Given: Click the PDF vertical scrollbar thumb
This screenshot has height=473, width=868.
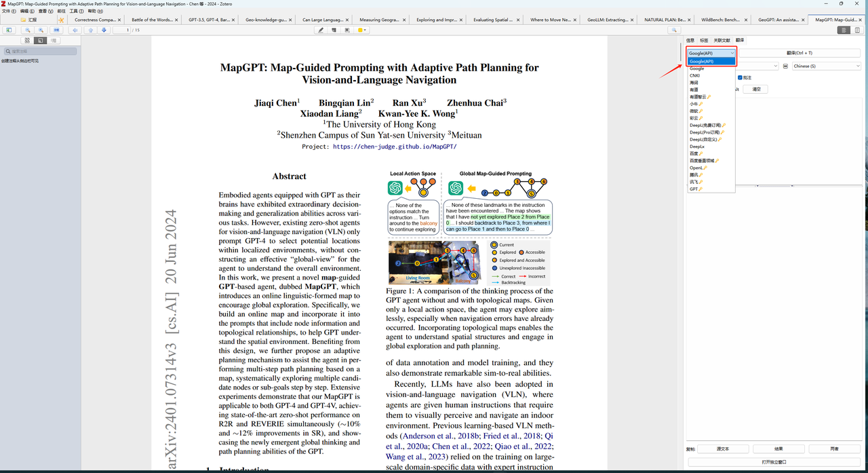Looking at the screenshot, I should (x=681, y=52).
